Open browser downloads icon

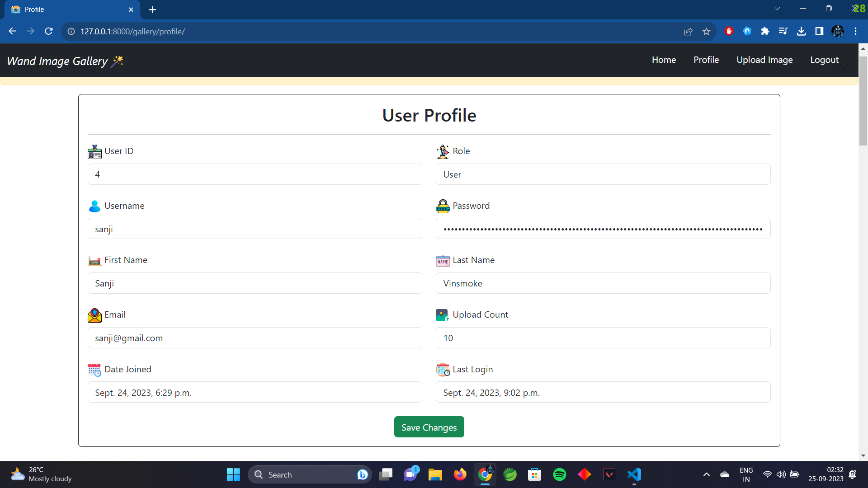pyautogui.click(x=801, y=31)
